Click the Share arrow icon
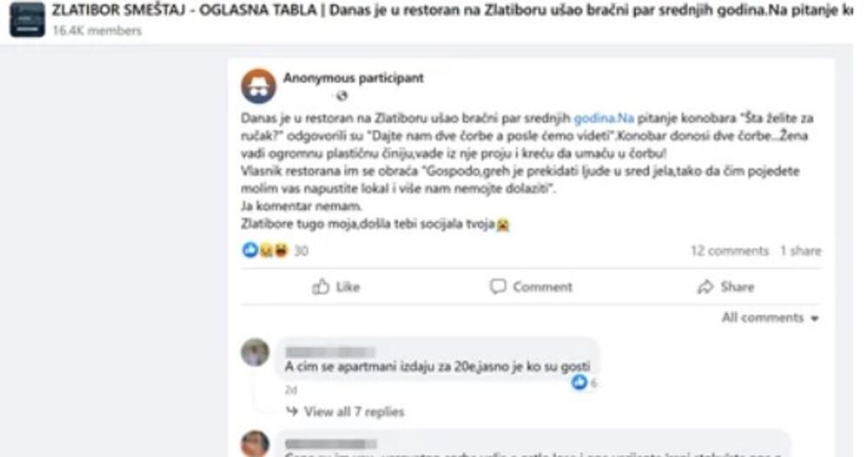Image resolution: width=868 pixels, height=457 pixels. [x=705, y=287]
